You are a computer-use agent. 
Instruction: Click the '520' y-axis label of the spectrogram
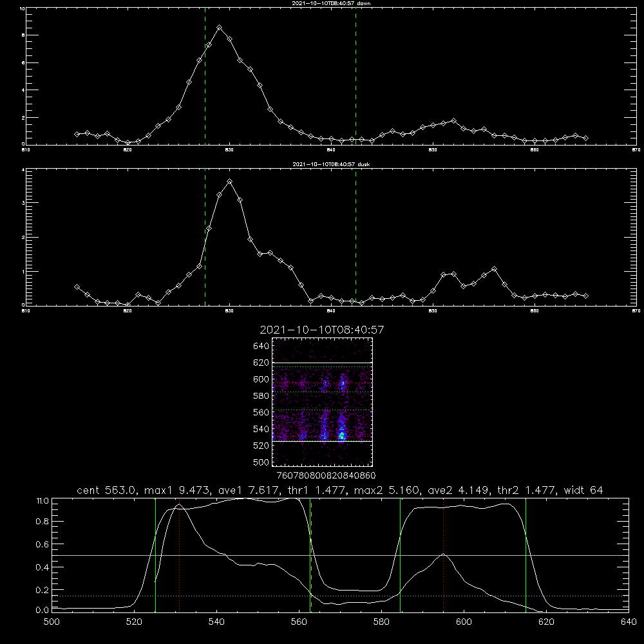pos(261,446)
